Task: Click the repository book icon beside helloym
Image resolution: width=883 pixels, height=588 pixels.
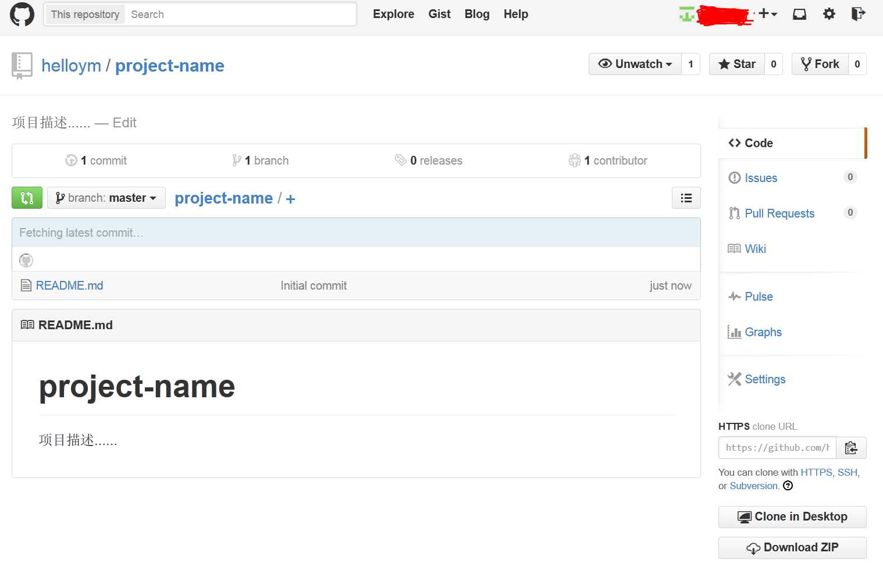Action: (22, 66)
